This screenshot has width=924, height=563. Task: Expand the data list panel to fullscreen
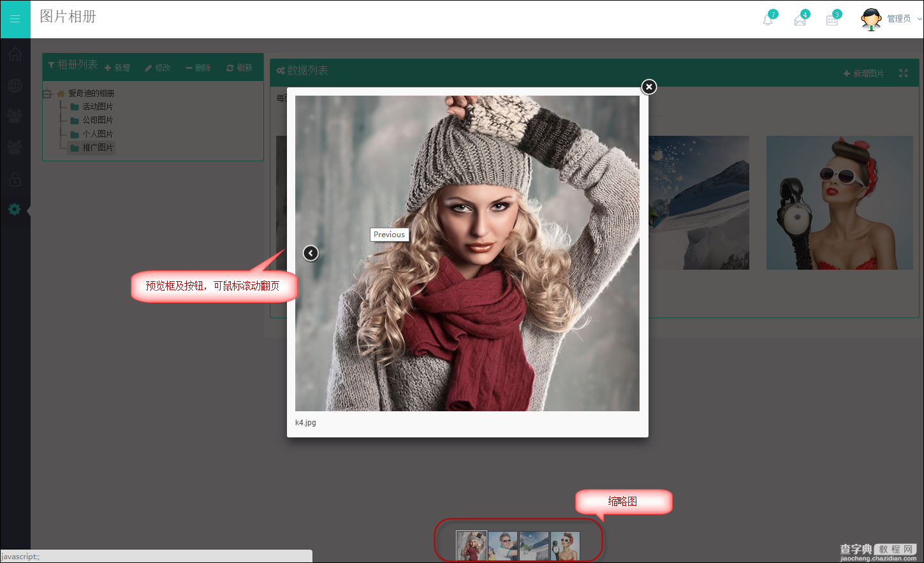point(904,73)
